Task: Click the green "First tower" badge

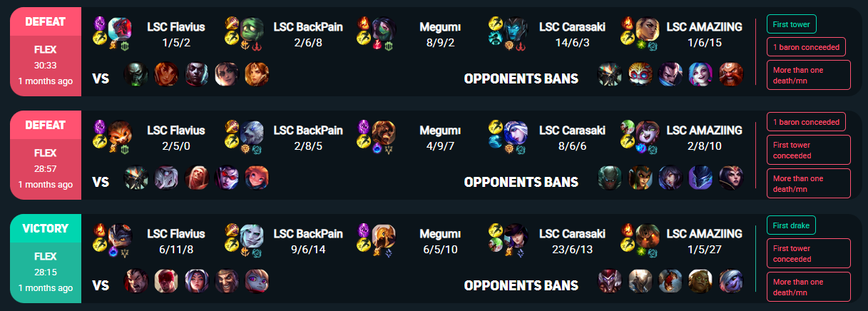Action: [x=792, y=24]
